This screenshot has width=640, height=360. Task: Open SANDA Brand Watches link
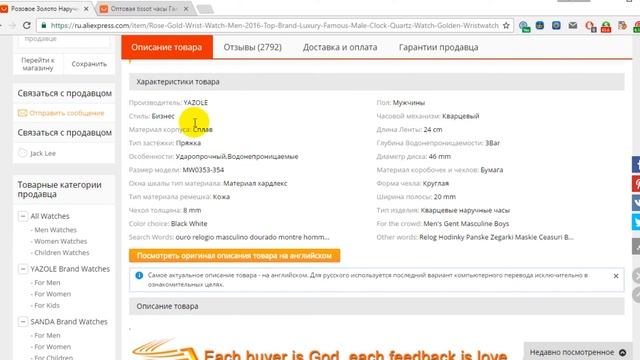(x=69, y=322)
